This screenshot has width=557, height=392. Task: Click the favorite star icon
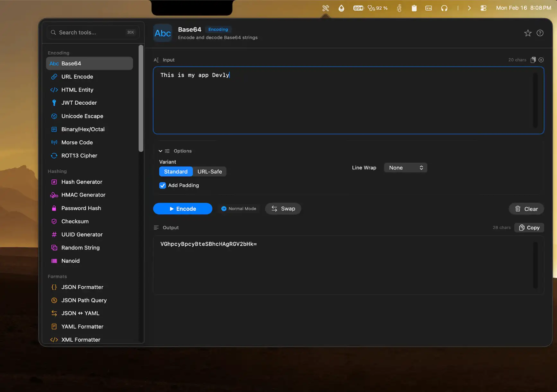click(527, 33)
